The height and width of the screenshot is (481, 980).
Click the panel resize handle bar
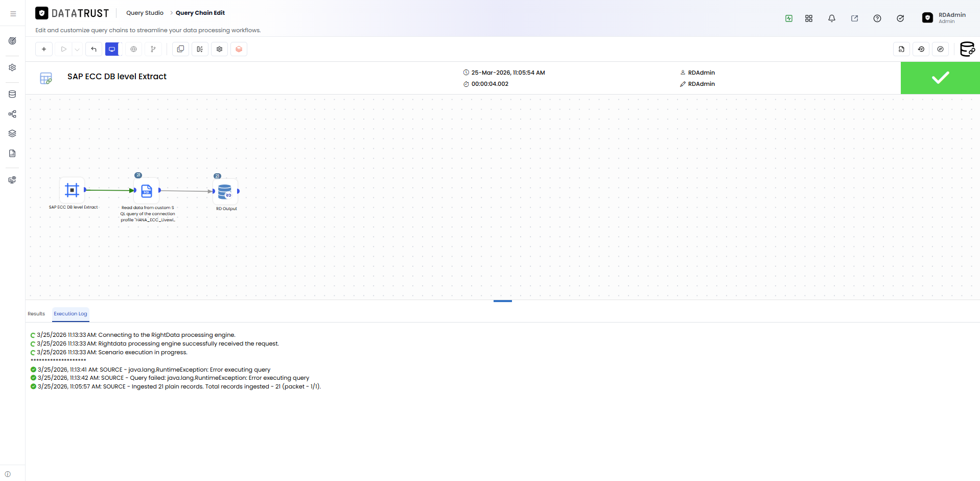tap(503, 301)
